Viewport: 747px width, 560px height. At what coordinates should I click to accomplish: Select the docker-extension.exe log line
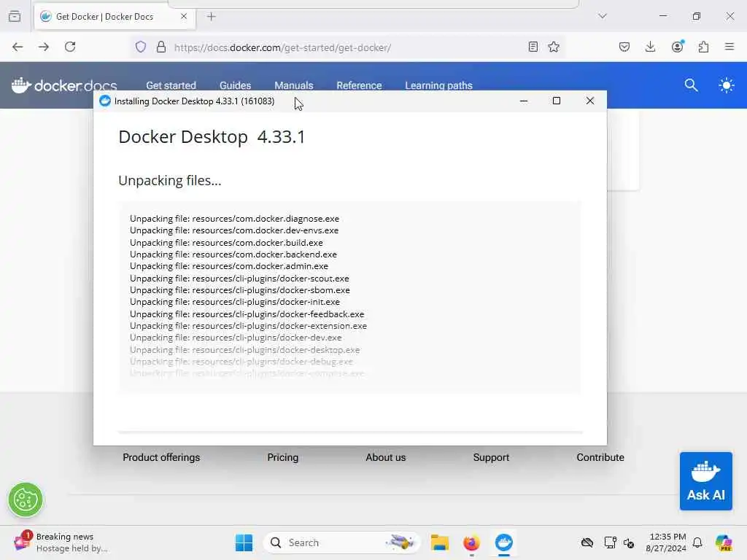(x=248, y=326)
